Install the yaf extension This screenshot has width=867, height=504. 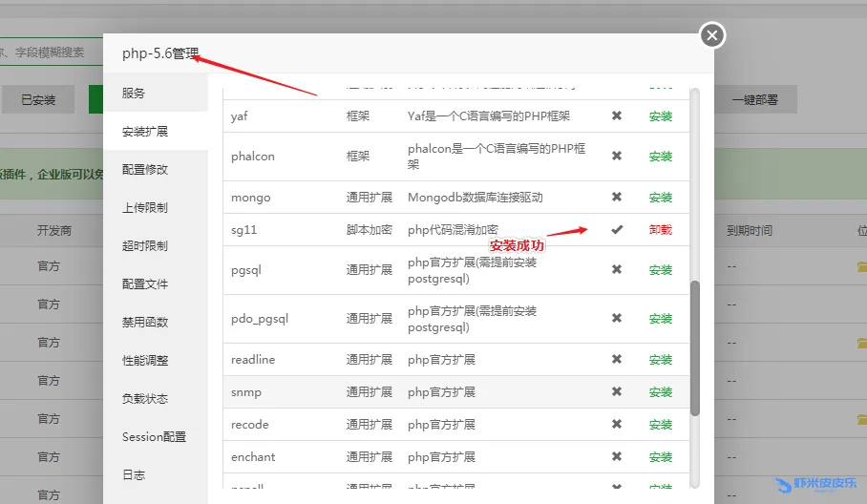tap(661, 116)
